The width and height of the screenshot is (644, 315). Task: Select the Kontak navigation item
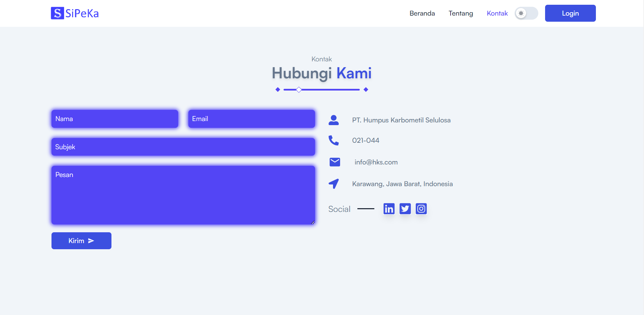click(x=497, y=13)
